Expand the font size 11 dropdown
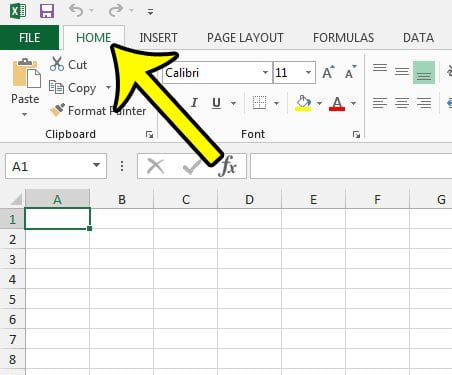This screenshot has height=375, width=452. (308, 72)
